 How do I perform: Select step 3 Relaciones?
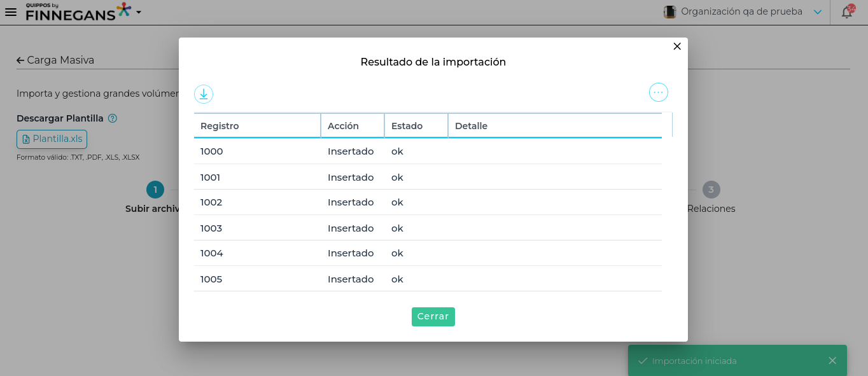click(x=711, y=190)
